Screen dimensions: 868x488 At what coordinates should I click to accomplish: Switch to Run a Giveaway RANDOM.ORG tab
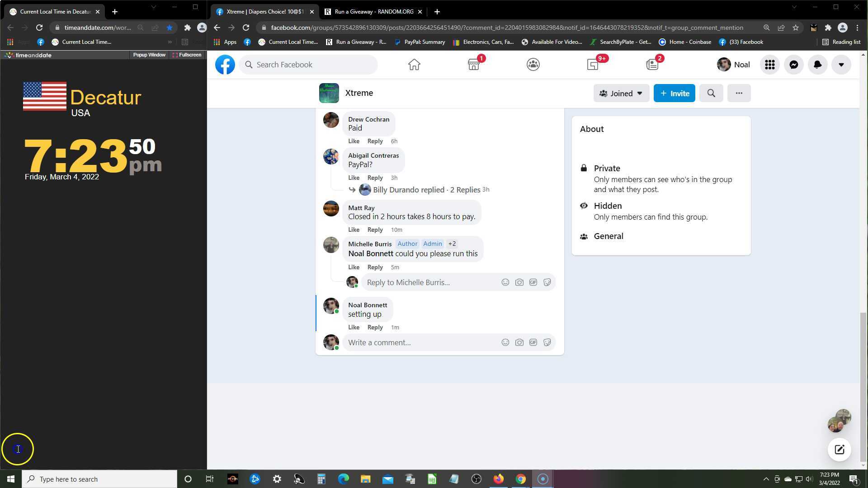[x=373, y=12]
